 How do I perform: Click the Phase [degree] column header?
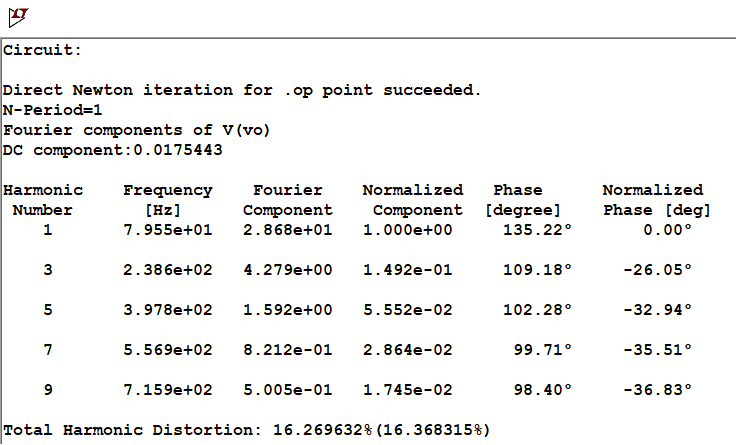click(522, 200)
